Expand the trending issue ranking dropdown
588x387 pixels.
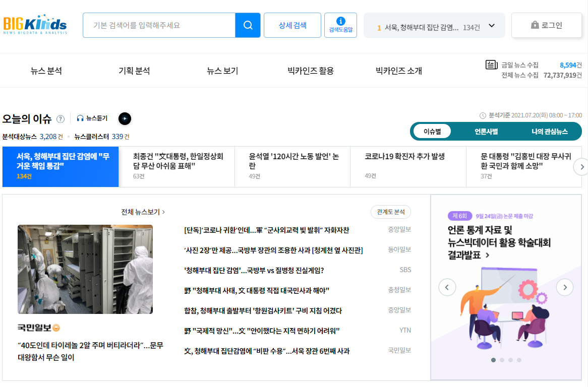point(492,26)
